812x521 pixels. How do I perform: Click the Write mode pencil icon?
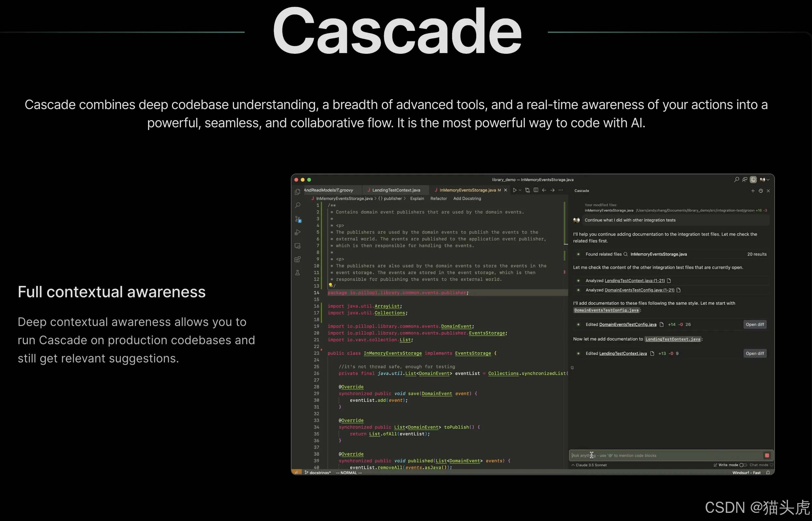click(x=715, y=465)
